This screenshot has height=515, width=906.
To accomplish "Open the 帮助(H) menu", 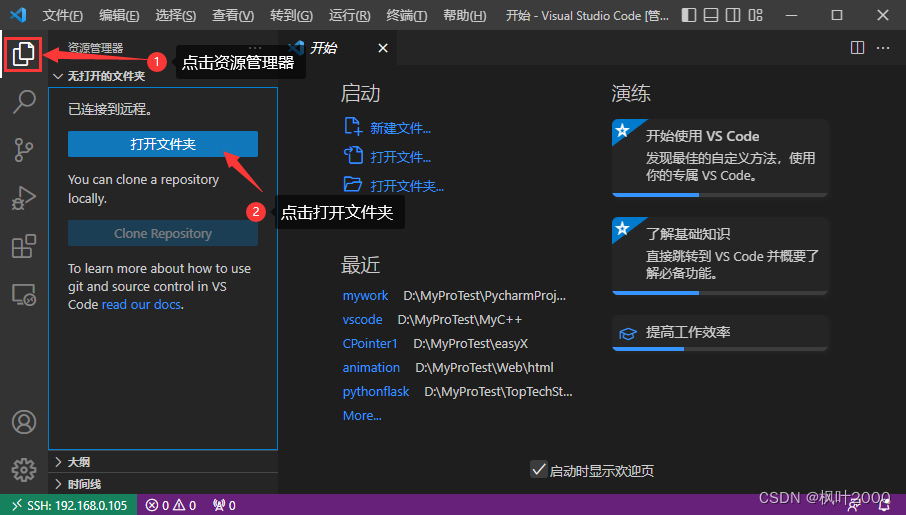I will tap(465, 16).
